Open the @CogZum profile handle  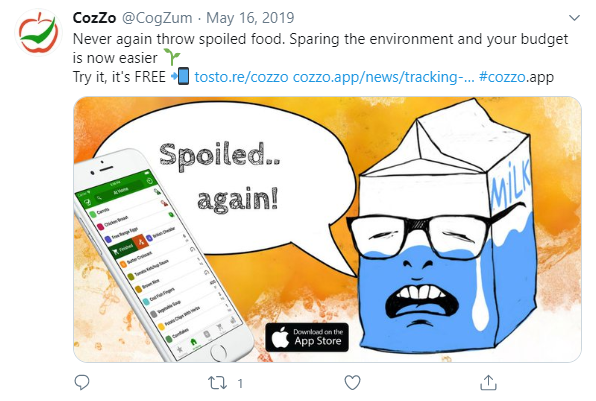point(157,18)
